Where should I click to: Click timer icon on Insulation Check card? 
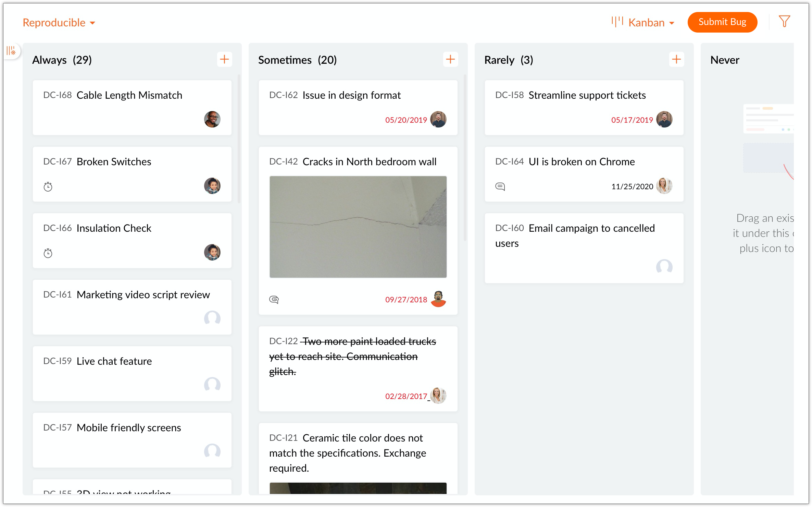[48, 253]
